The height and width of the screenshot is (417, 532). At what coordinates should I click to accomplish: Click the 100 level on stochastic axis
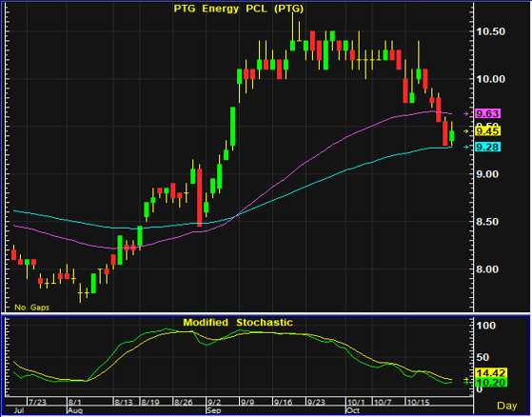coord(486,326)
